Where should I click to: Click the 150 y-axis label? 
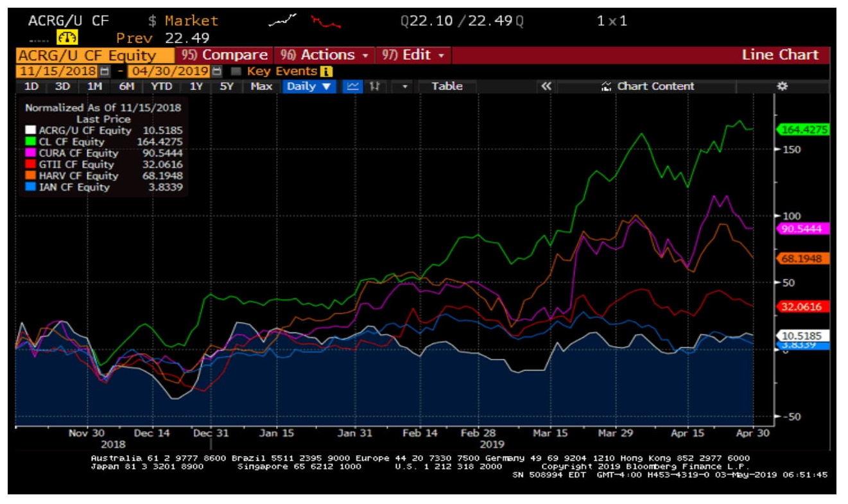click(x=791, y=150)
